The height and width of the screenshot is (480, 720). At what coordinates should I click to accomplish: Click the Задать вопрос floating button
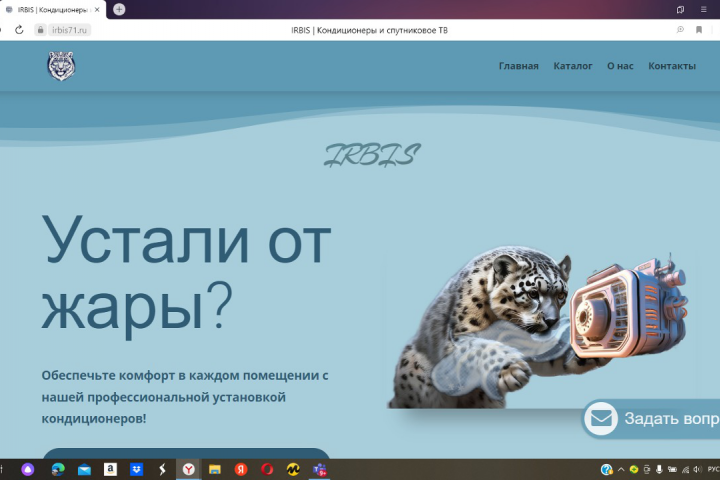(x=651, y=418)
